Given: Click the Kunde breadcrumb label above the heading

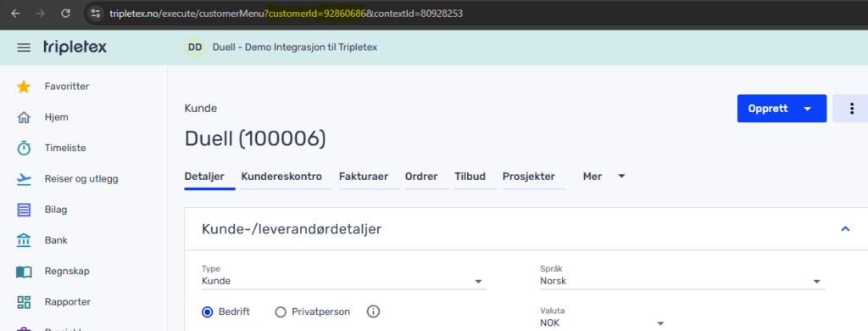Looking at the screenshot, I should click(200, 109).
